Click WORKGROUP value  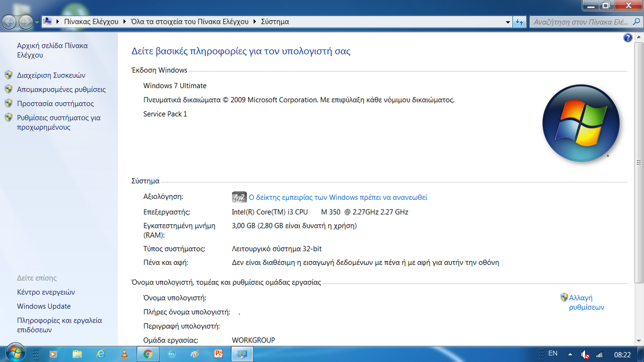coord(254,340)
